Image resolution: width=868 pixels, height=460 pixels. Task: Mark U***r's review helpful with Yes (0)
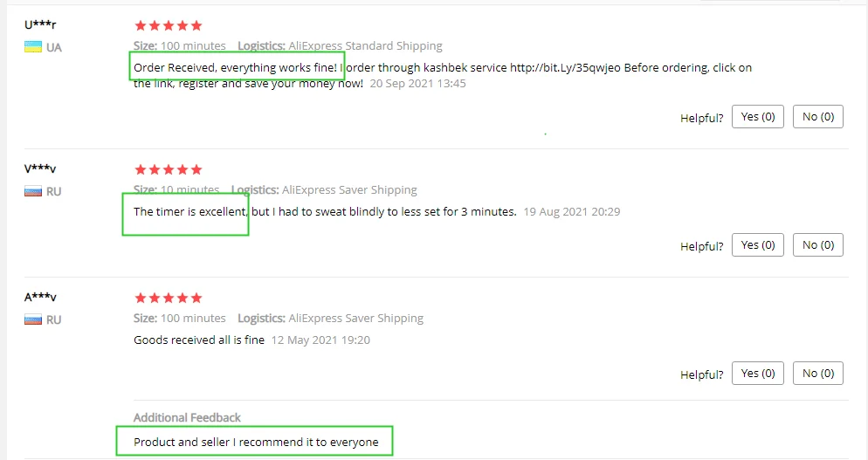758,117
